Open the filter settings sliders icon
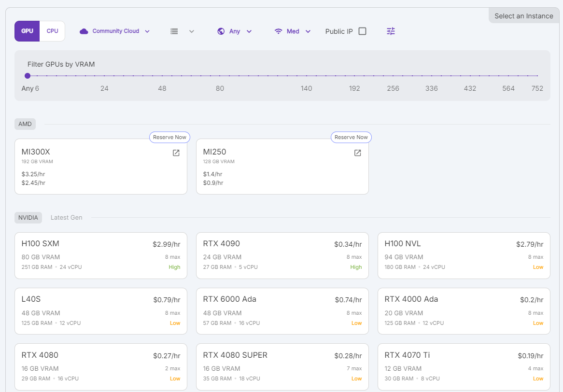563x392 pixels. [391, 31]
